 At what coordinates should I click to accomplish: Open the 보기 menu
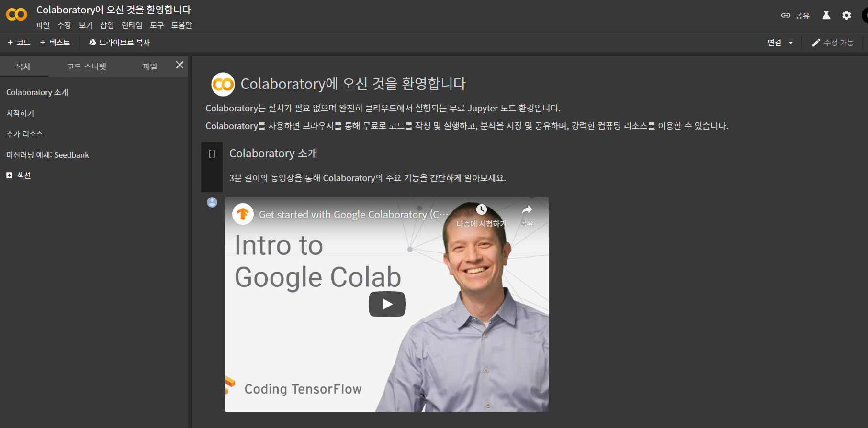click(86, 25)
